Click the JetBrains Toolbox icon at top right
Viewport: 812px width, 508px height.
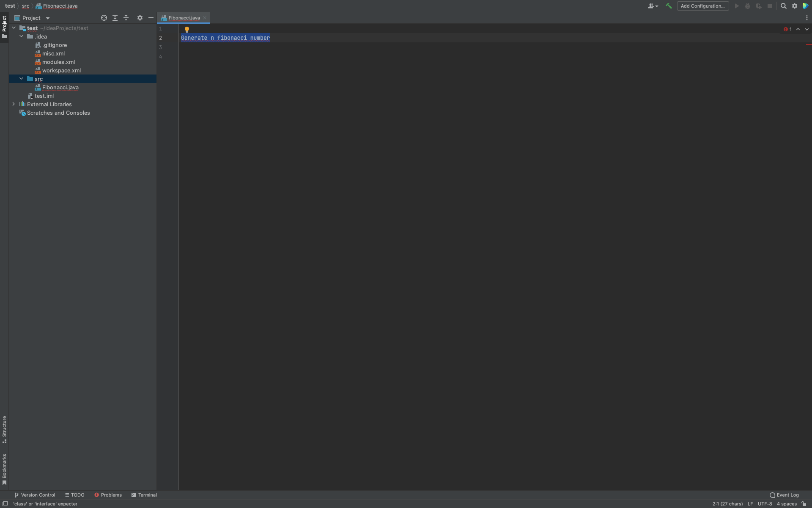[x=806, y=6]
